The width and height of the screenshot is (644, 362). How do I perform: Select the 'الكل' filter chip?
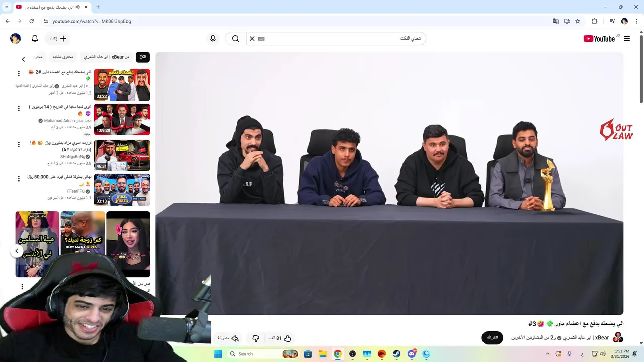pyautogui.click(x=143, y=57)
